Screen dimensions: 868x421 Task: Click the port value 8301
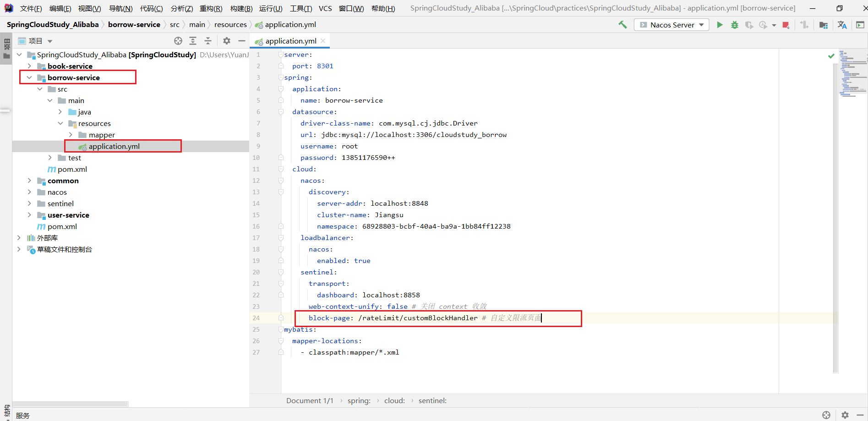pyautogui.click(x=325, y=66)
